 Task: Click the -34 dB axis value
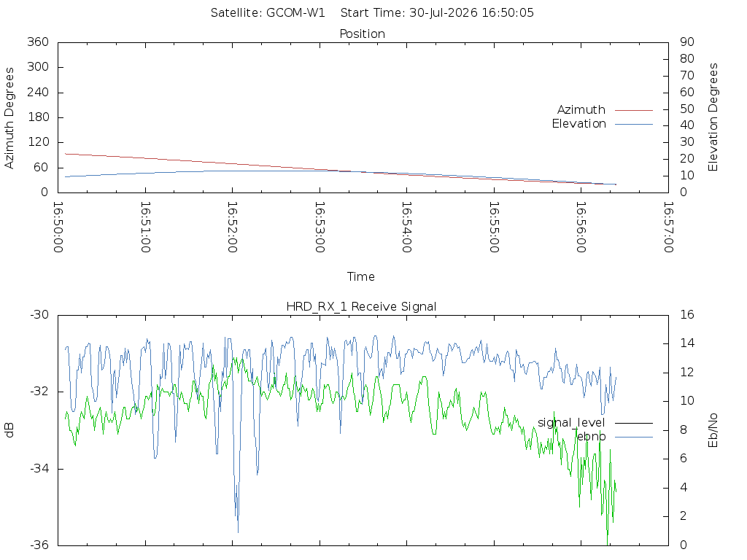(39, 469)
